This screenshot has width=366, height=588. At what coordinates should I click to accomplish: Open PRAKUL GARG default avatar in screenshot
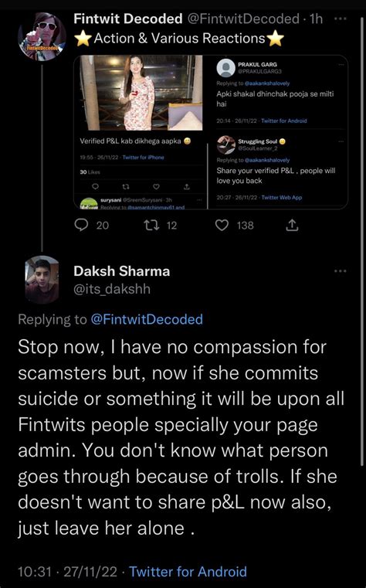[226, 68]
